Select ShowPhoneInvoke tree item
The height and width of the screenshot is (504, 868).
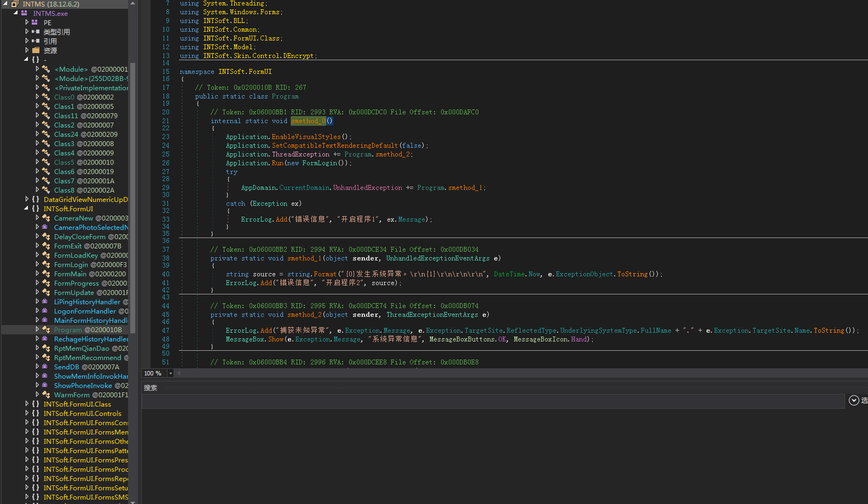point(91,385)
